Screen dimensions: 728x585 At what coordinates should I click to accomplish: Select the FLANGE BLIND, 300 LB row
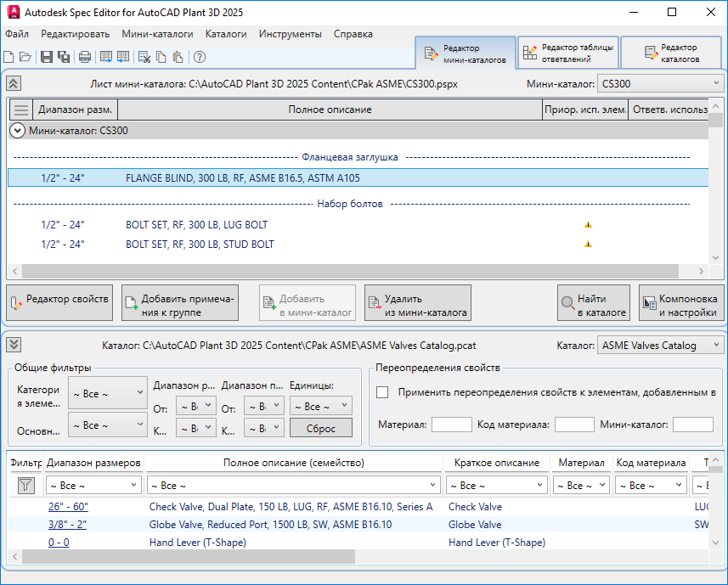click(358, 178)
